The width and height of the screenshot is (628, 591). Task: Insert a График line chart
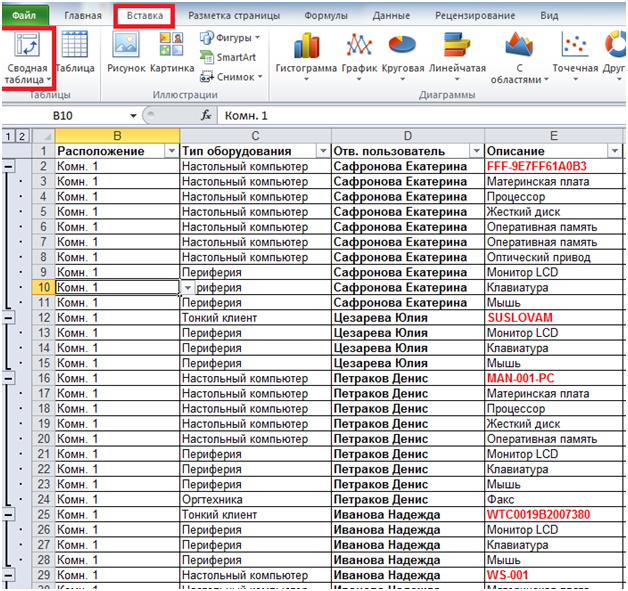359,45
